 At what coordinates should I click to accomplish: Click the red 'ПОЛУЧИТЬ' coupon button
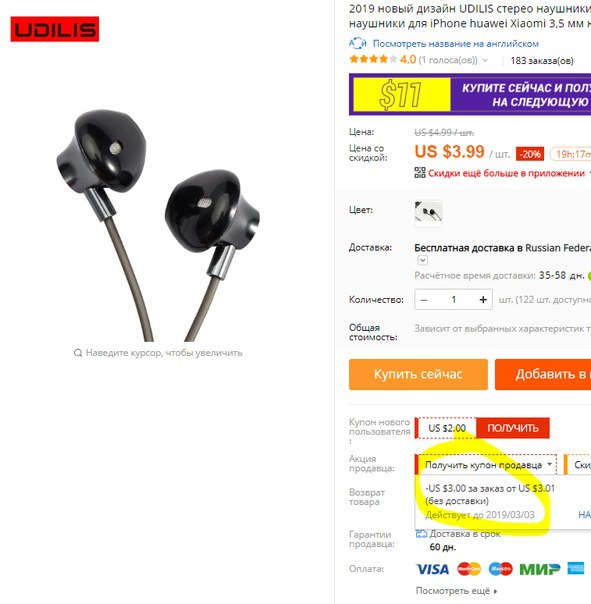click(513, 428)
